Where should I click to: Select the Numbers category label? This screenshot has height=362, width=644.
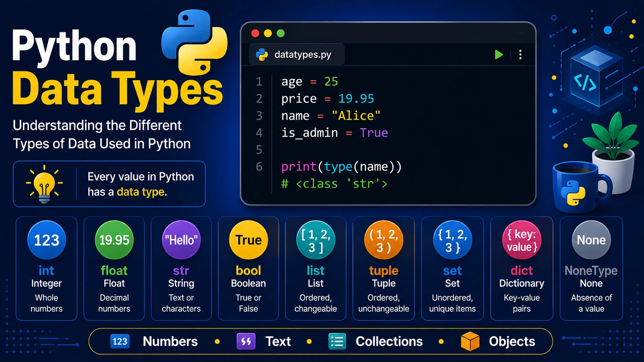point(170,341)
